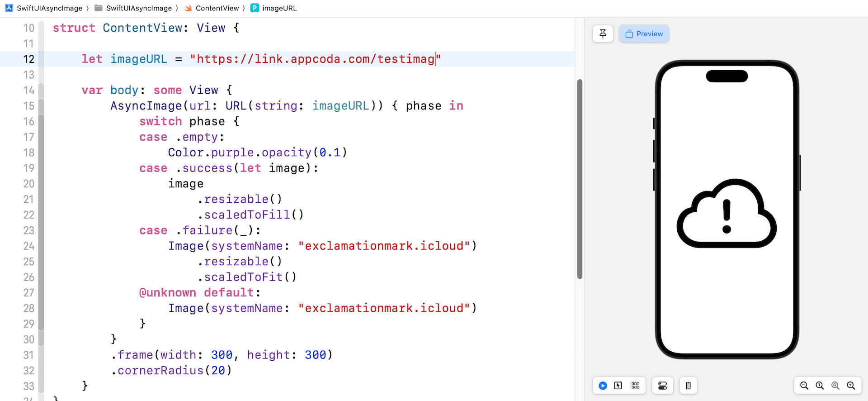Viewport: 868px width, 401px height.
Task: Open Canvas Device Settings toggles icon
Action: [662, 386]
